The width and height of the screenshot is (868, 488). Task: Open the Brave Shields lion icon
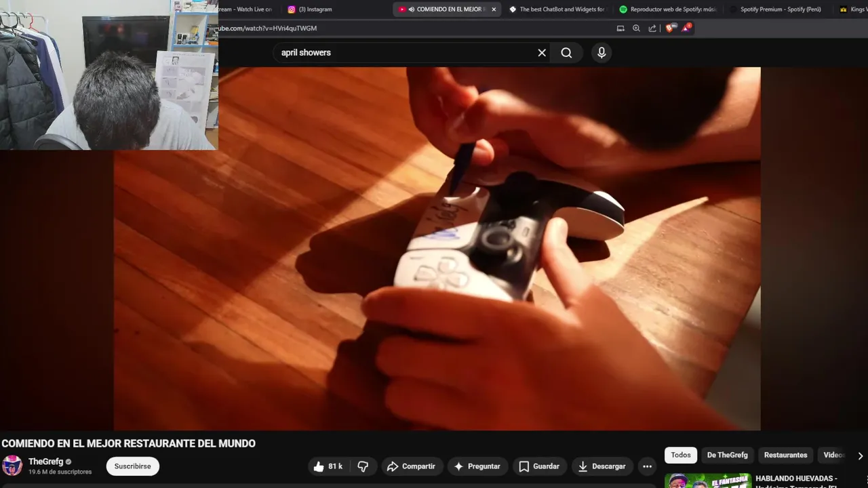(x=671, y=28)
